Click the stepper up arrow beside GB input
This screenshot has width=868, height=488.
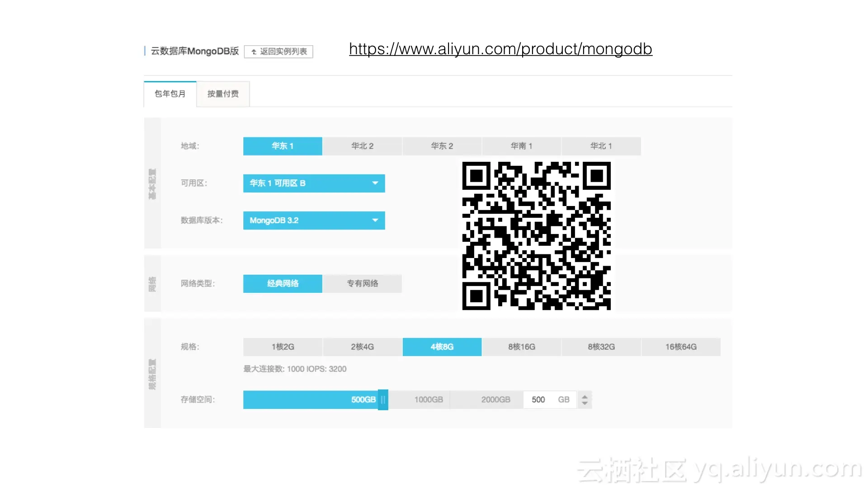[x=585, y=396]
